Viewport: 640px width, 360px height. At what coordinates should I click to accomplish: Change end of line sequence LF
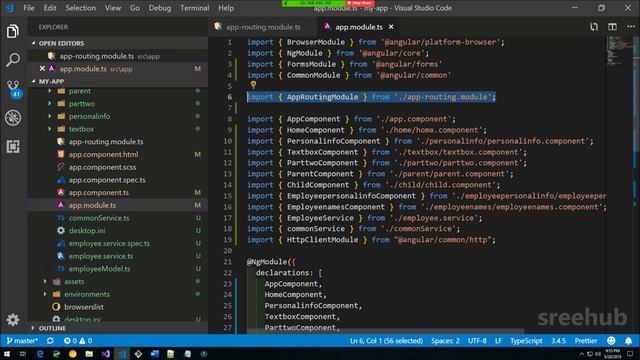click(498, 340)
